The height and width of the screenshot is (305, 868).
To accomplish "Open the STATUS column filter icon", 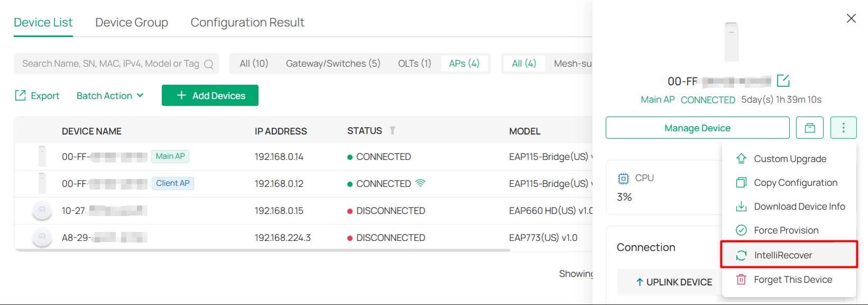I will point(392,130).
